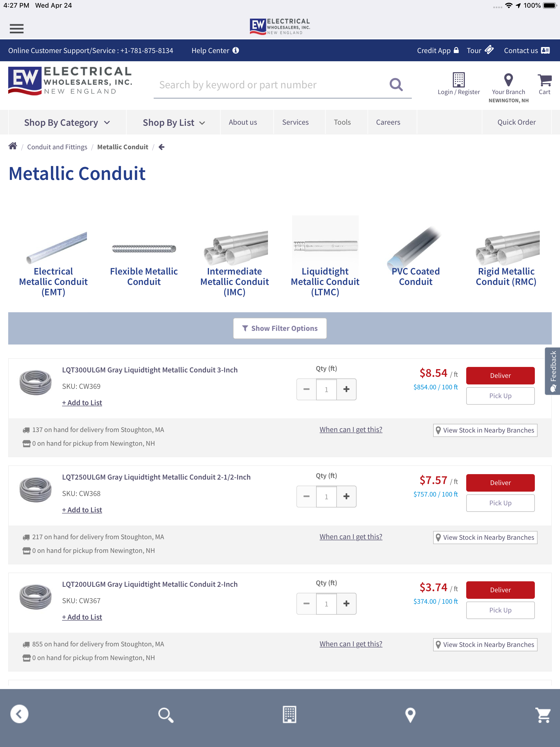The image size is (560, 747).
Task: Click the search keyword input field
Action: pyautogui.click(x=270, y=85)
